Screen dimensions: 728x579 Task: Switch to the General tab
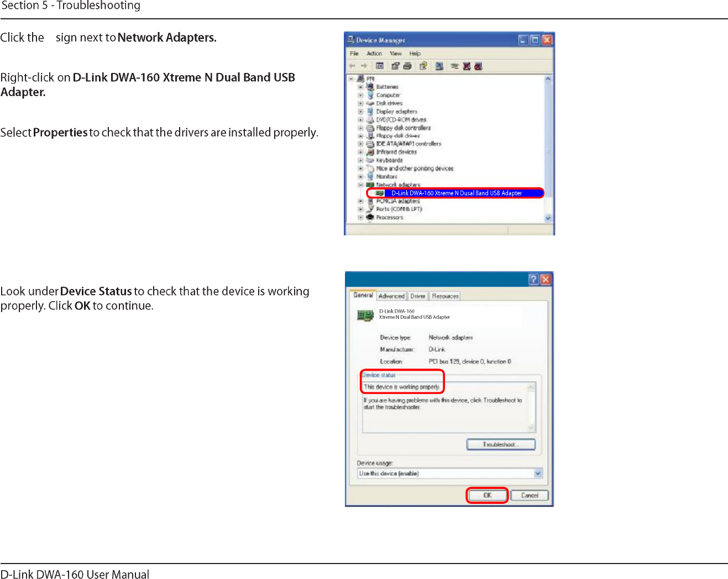click(x=363, y=296)
